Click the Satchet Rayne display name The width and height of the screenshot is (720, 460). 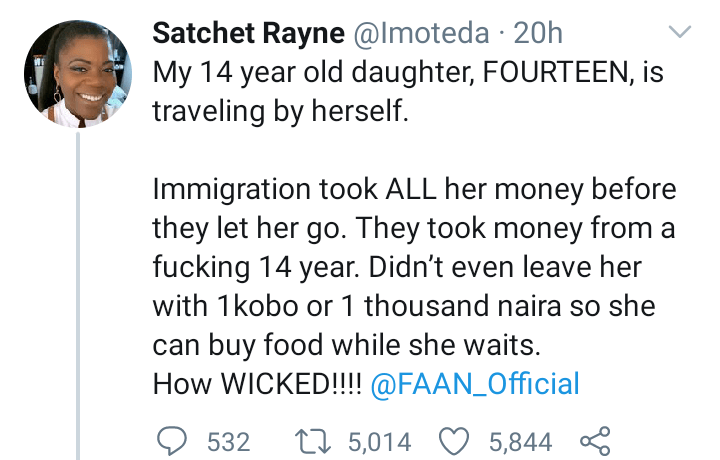248,33
